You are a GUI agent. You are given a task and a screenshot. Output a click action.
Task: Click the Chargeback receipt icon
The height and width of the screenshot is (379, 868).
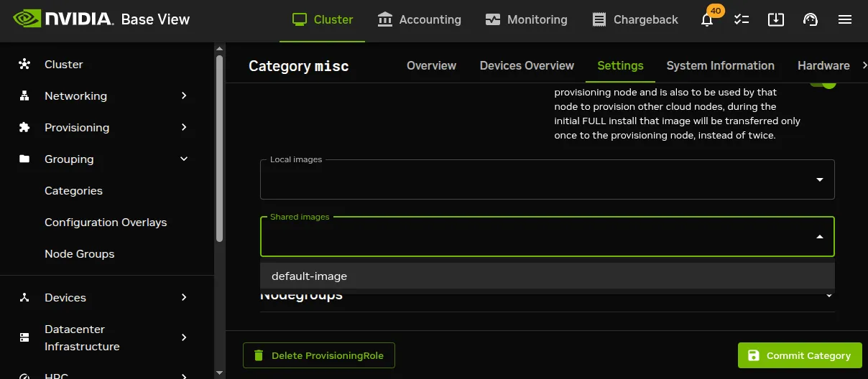[x=599, y=20]
